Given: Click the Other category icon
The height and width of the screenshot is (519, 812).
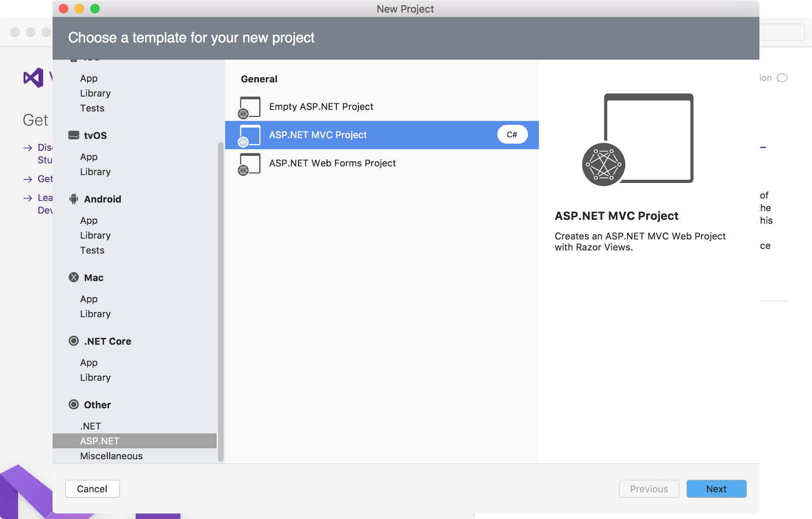Looking at the screenshot, I should pos(74,405).
